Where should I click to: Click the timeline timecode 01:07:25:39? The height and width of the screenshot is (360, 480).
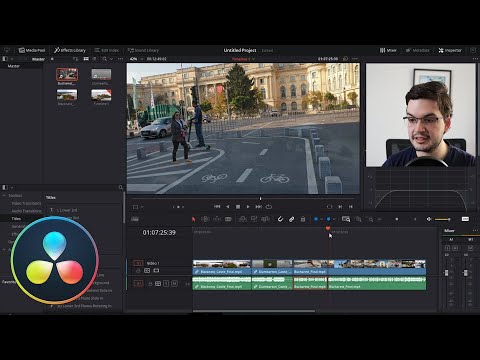pyautogui.click(x=159, y=232)
